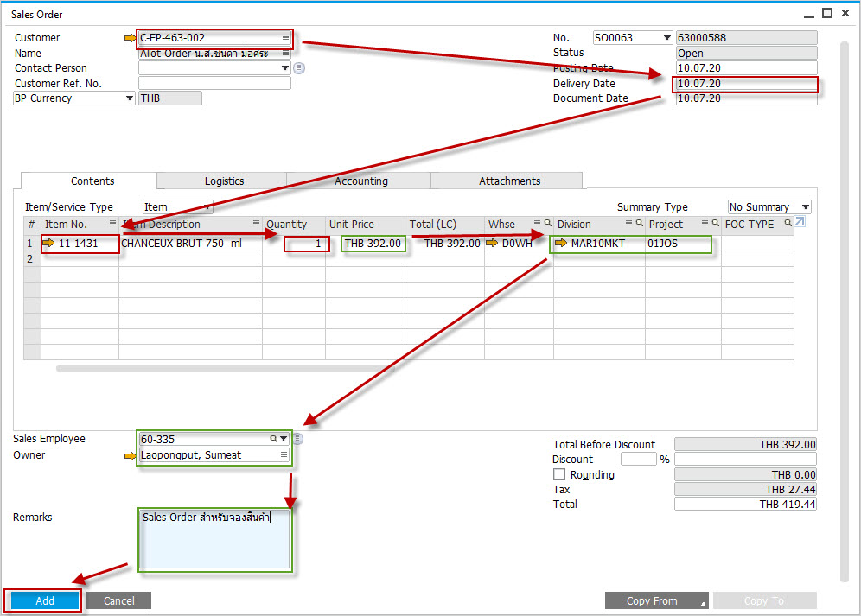Image resolution: width=861 pixels, height=616 pixels.
Task: Click the table's horizontal scrollbar
Action: click(x=224, y=368)
